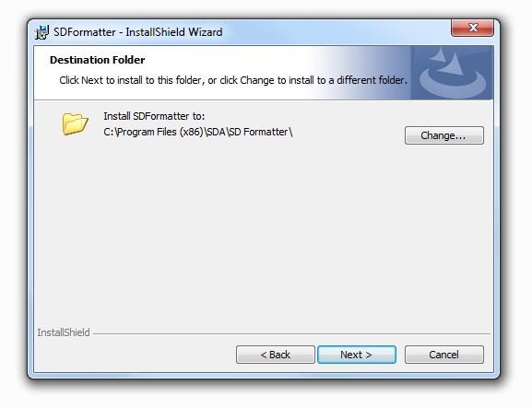Close the InstallShield Wizard window
532x408 pixels.
coord(472,28)
